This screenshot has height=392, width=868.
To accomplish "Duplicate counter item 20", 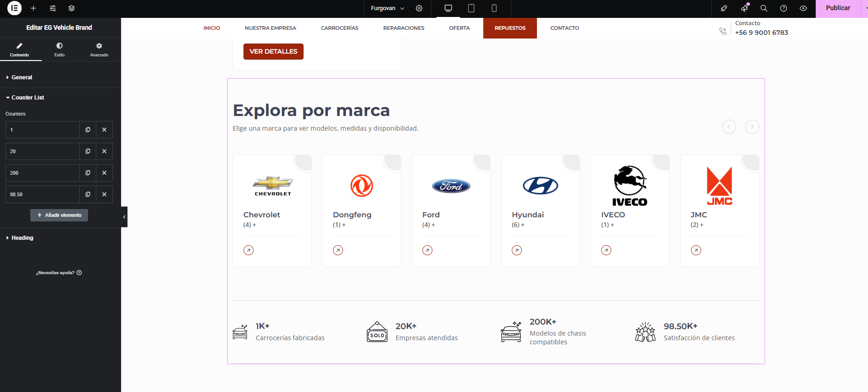I will 88,151.
